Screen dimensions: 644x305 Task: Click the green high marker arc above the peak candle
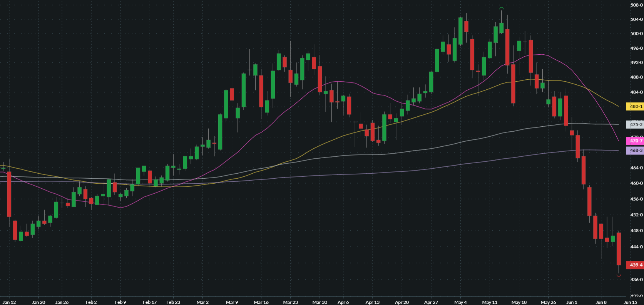click(x=502, y=8)
